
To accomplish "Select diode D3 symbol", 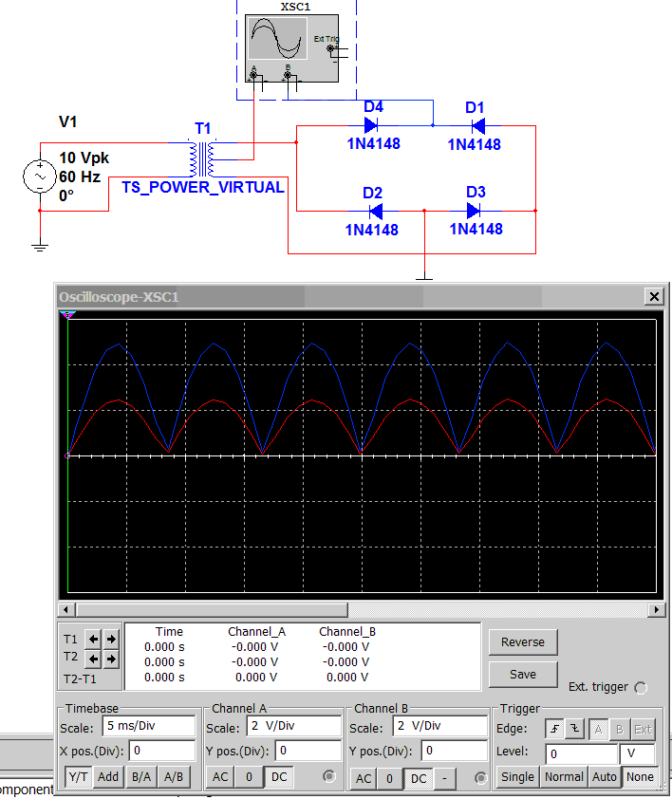I will tap(474, 210).
